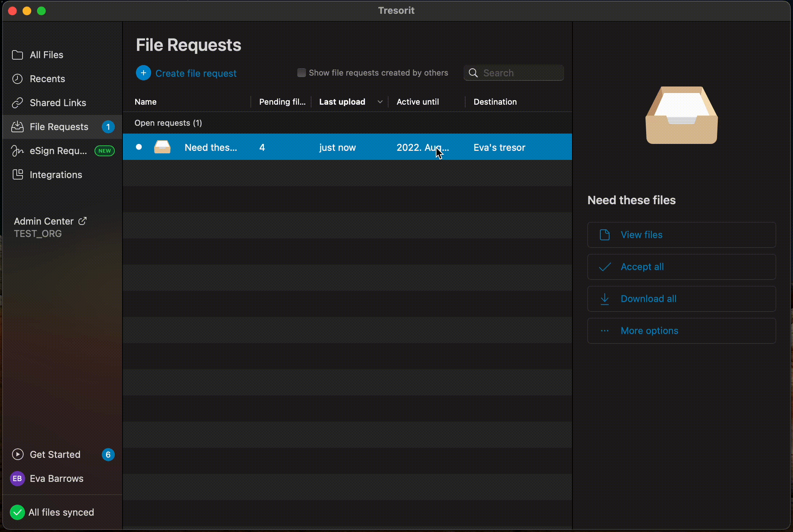
Task: Click the NEW badge beside eSign Requests
Action: pos(105,151)
